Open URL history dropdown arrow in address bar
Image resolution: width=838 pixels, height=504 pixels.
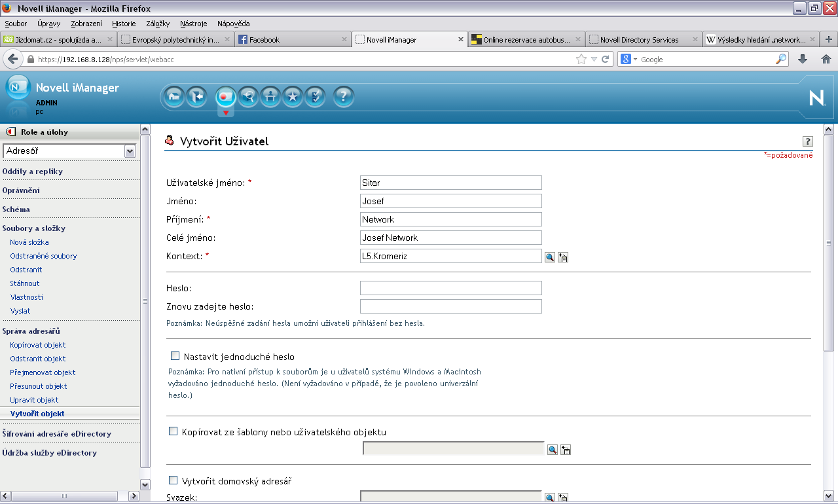pyautogui.click(x=594, y=59)
